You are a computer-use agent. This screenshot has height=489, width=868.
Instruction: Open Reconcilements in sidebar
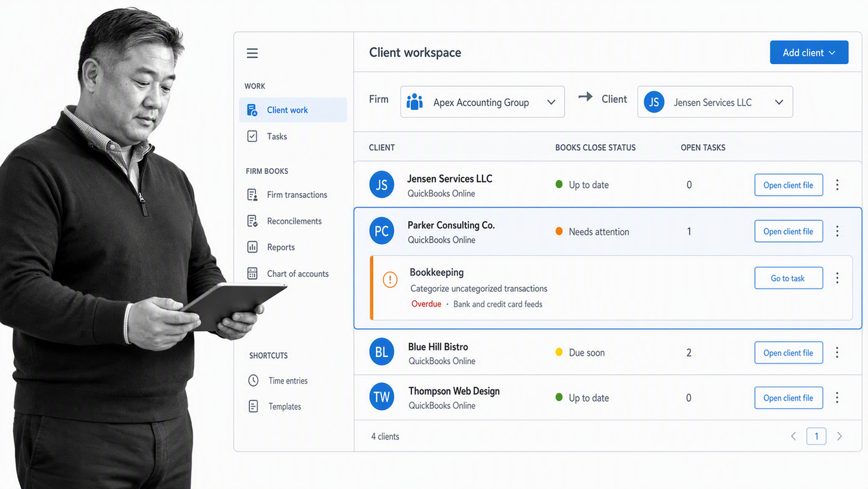293,221
